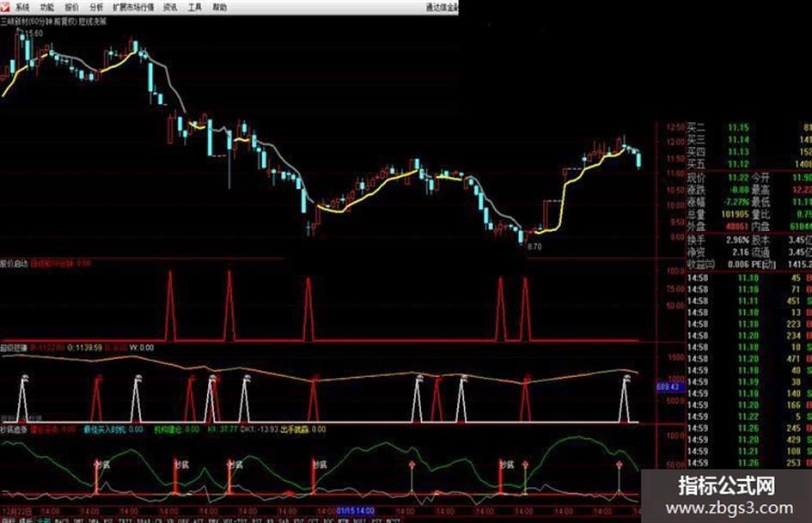Open the 扩展市场行情 menu

click(133, 7)
